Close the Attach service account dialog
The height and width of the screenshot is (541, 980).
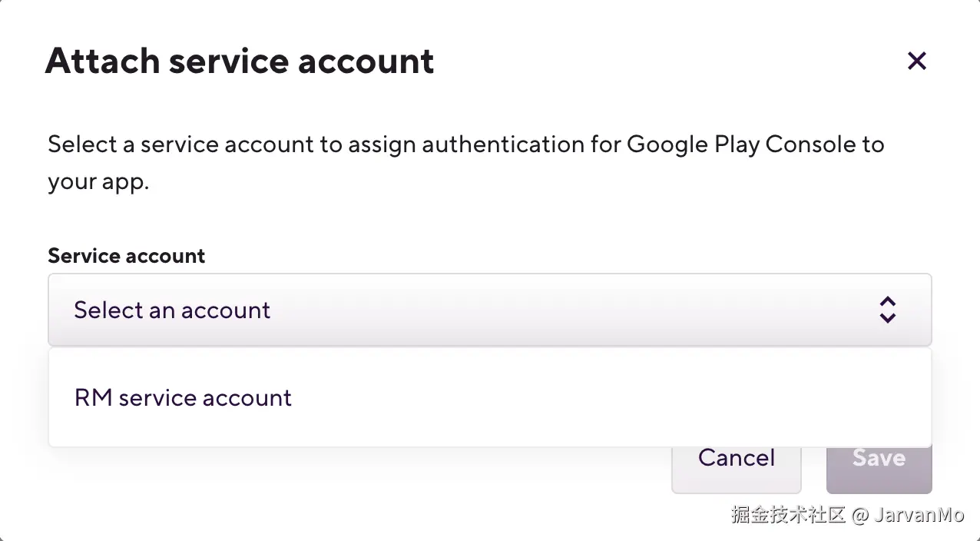coord(916,61)
